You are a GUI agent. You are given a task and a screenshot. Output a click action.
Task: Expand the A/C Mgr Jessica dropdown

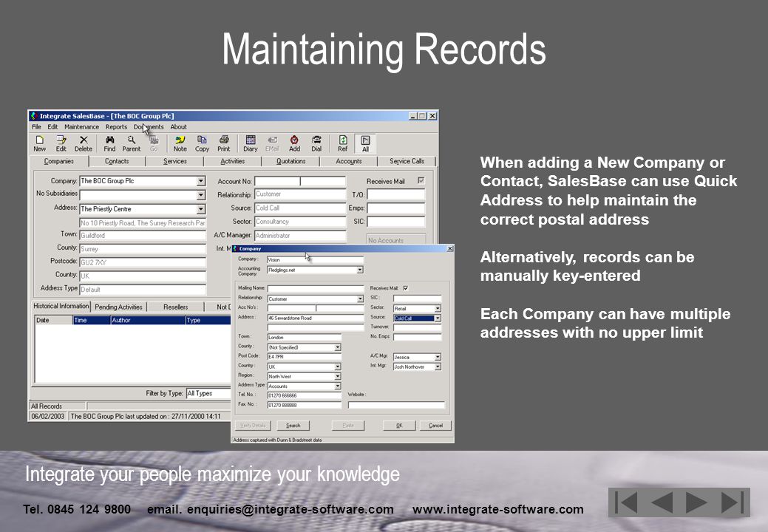(438, 357)
